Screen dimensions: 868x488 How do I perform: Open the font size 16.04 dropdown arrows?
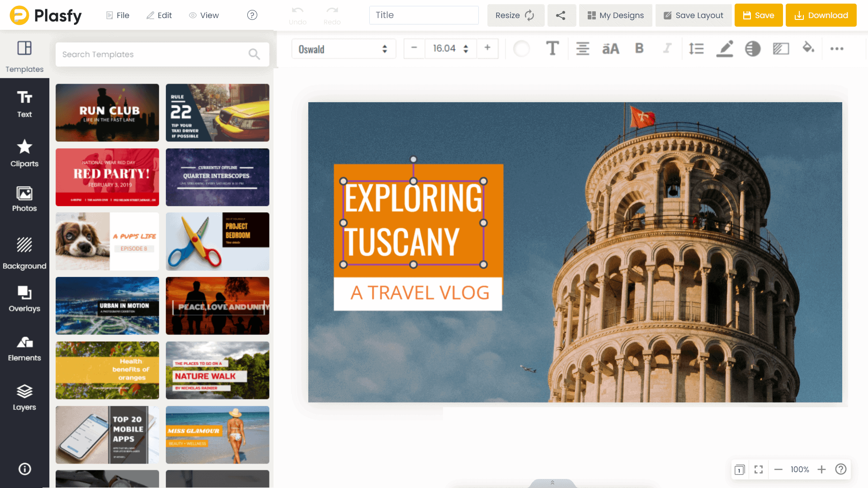pyautogui.click(x=466, y=49)
